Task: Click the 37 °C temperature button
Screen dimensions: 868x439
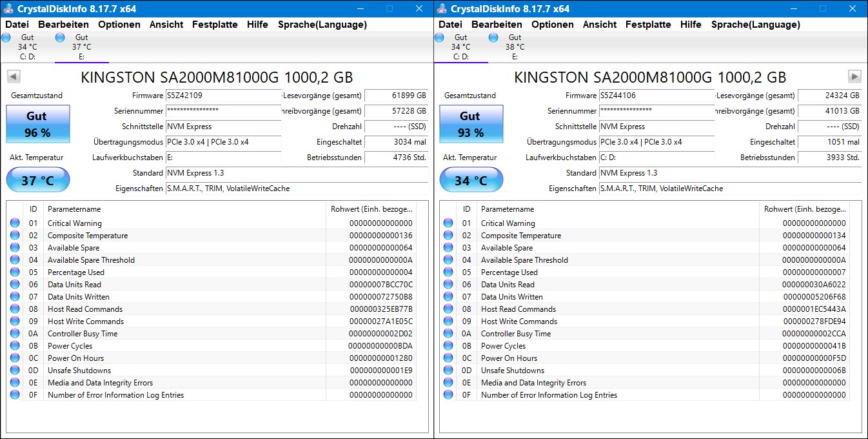Action: pyautogui.click(x=38, y=180)
